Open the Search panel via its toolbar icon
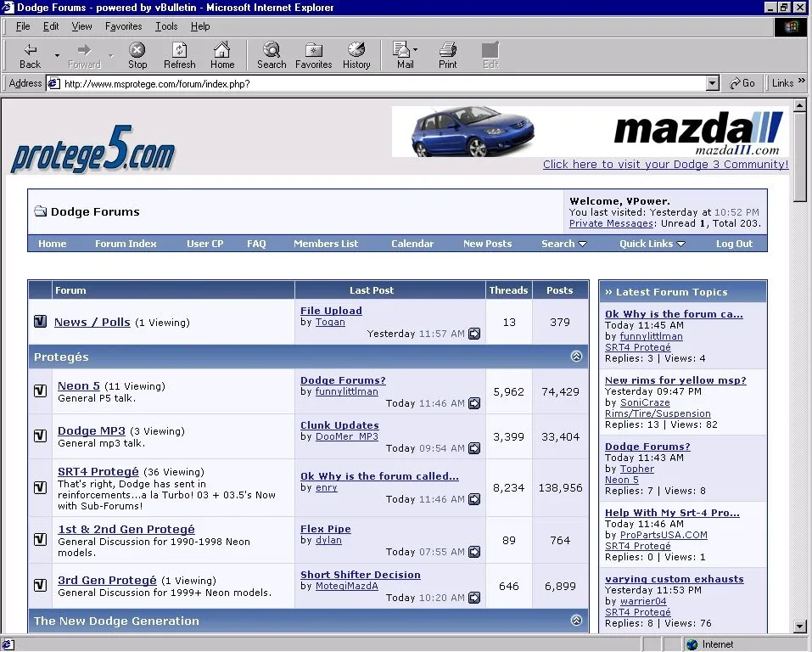Viewport: 812px width, 652px height. [x=271, y=54]
